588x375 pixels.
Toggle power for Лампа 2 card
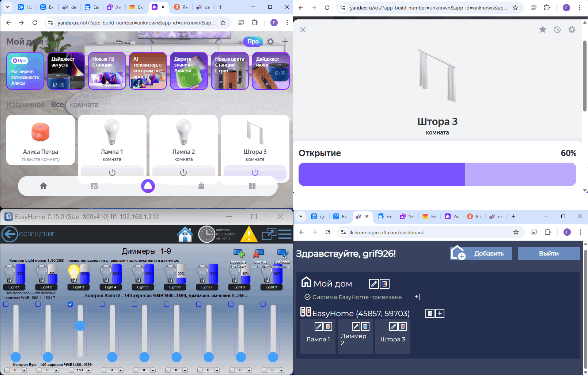(x=183, y=172)
